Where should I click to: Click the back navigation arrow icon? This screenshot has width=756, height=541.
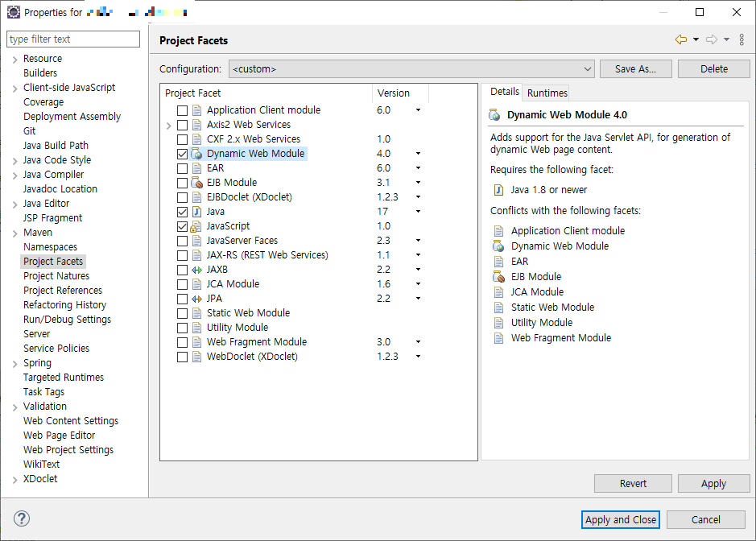pos(681,39)
